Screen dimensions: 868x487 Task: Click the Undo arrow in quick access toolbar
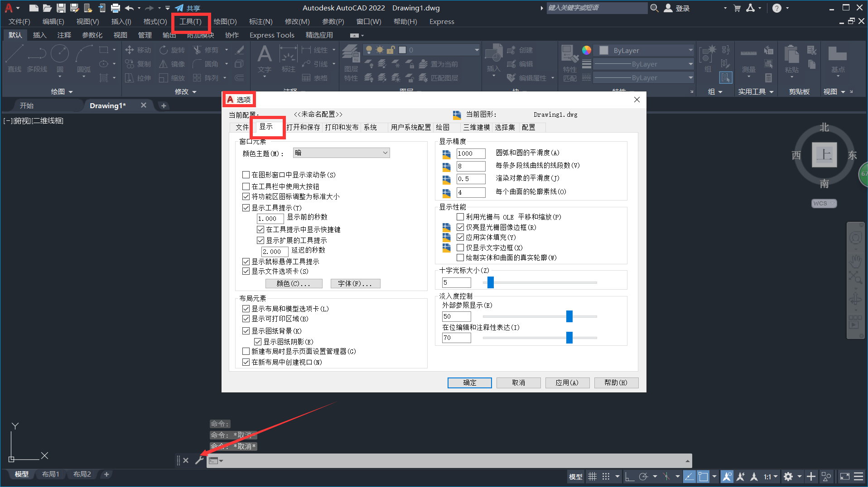pos(129,8)
